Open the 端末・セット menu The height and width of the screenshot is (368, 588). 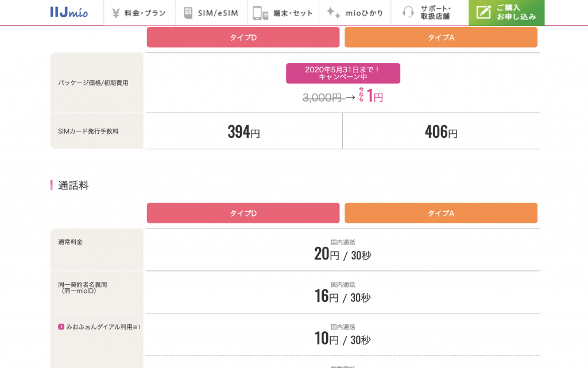tap(293, 13)
